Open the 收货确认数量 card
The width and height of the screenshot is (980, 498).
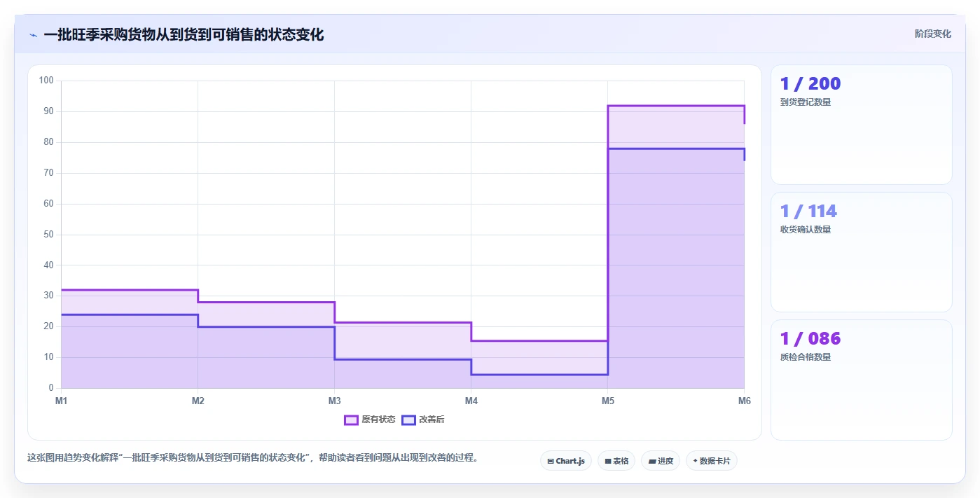click(x=862, y=252)
